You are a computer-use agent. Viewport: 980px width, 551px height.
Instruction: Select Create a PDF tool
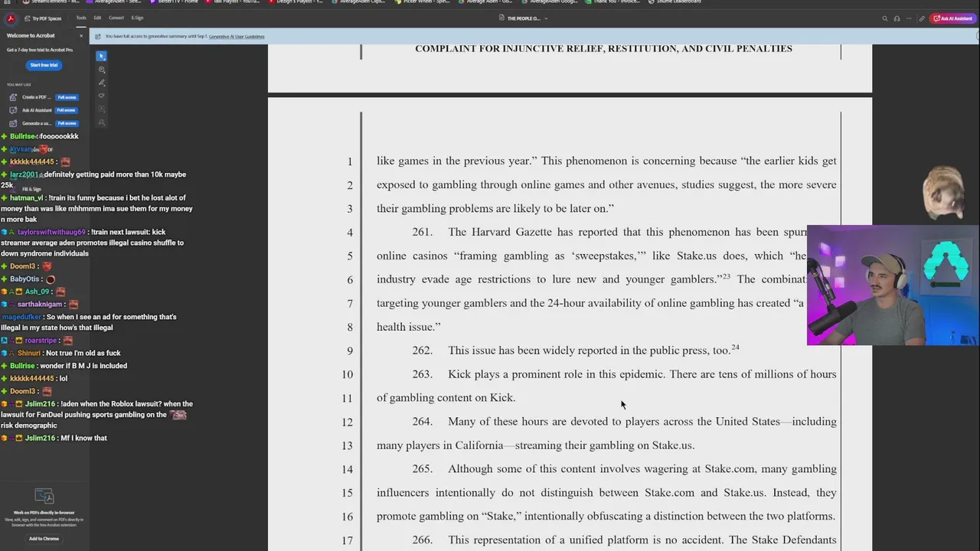tap(36, 97)
